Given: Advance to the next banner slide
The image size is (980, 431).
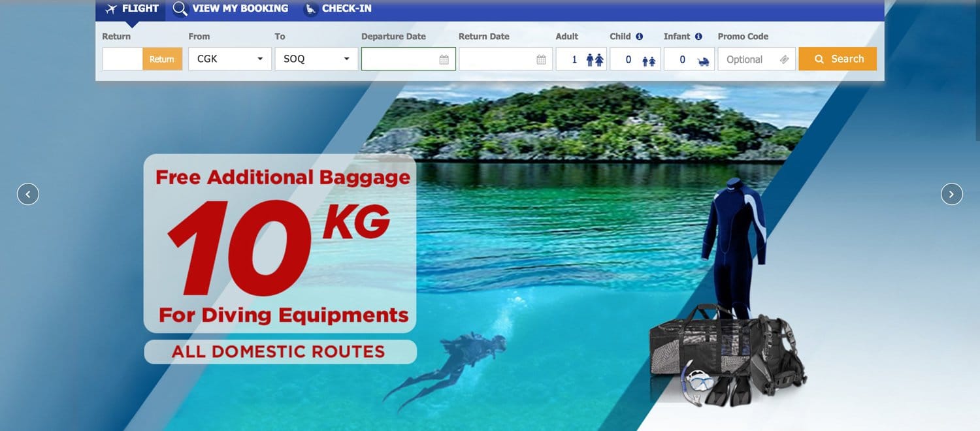Looking at the screenshot, I should click(951, 194).
